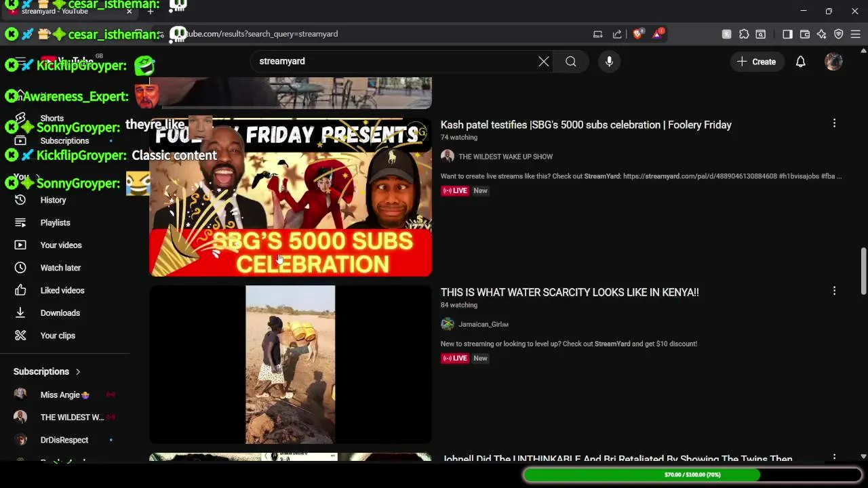Open the Playlists sidebar icon
The image size is (868, 488).
coord(20,222)
